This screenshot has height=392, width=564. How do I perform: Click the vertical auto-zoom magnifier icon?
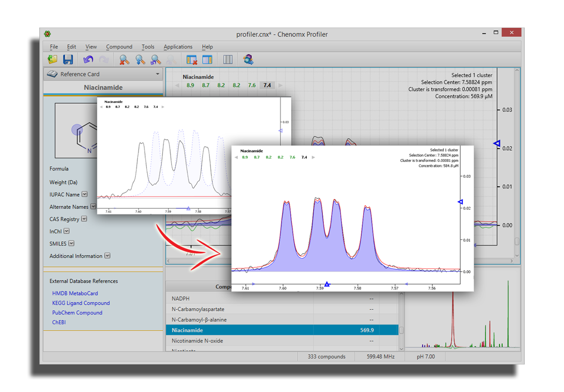pos(140,59)
